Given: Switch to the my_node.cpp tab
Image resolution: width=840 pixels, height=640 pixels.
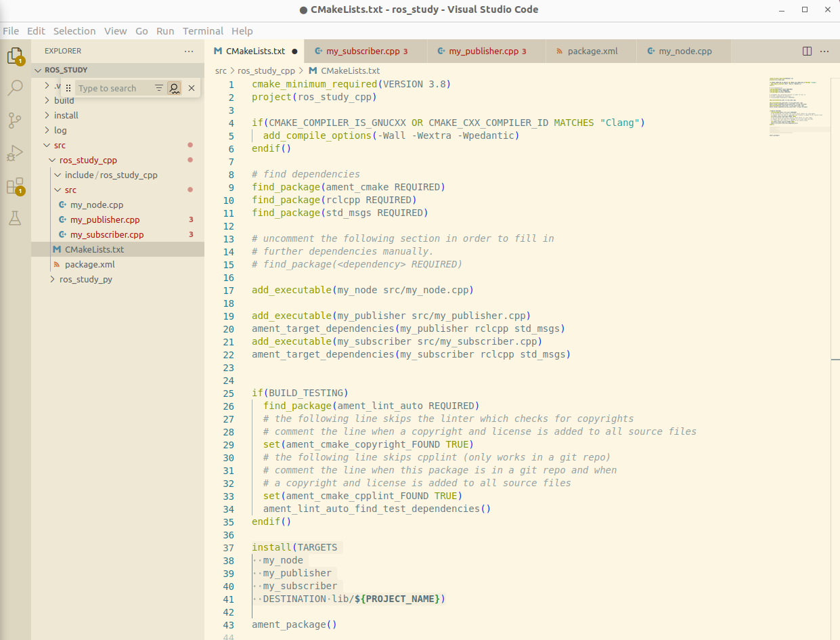Looking at the screenshot, I should tap(684, 51).
